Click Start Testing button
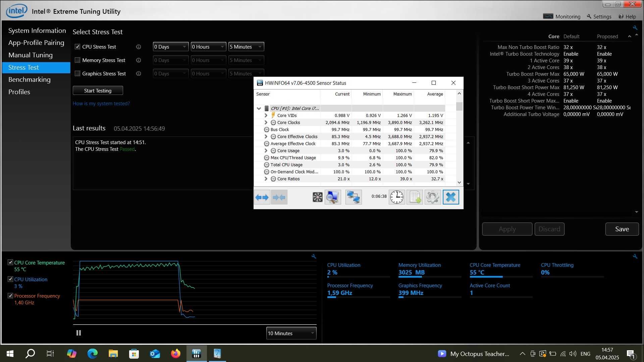The image size is (644, 362). (98, 90)
